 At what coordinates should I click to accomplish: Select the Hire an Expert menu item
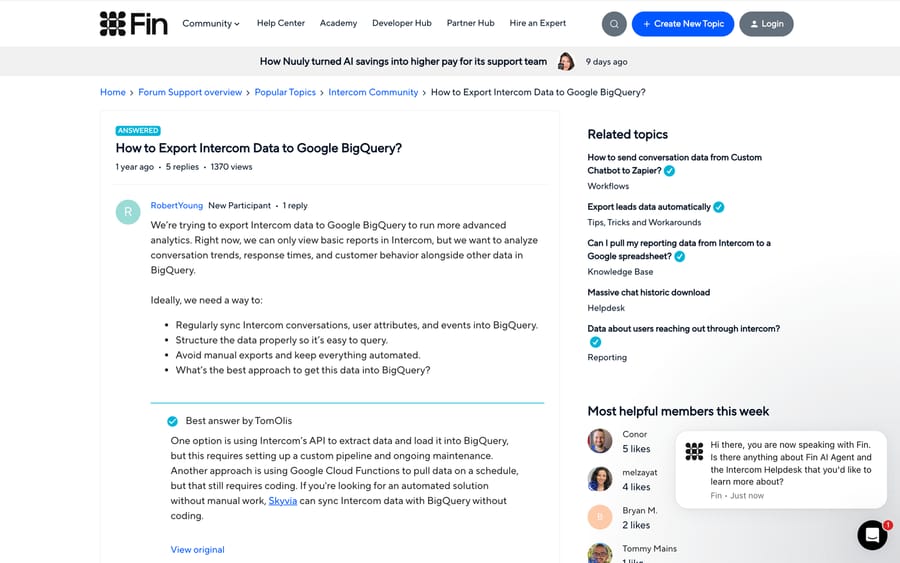click(537, 23)
